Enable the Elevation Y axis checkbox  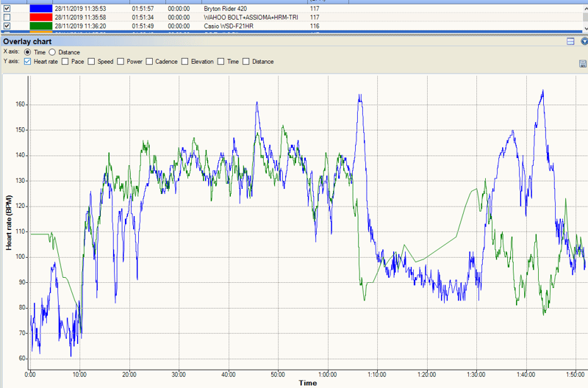[x=185, y=62]
